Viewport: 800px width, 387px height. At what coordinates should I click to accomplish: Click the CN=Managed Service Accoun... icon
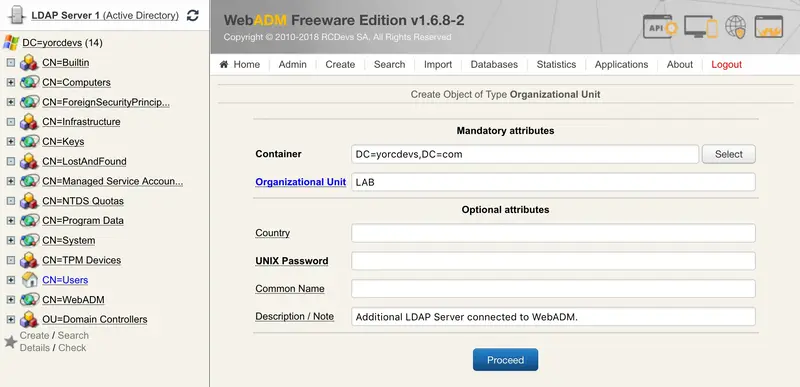click(30, 181)
